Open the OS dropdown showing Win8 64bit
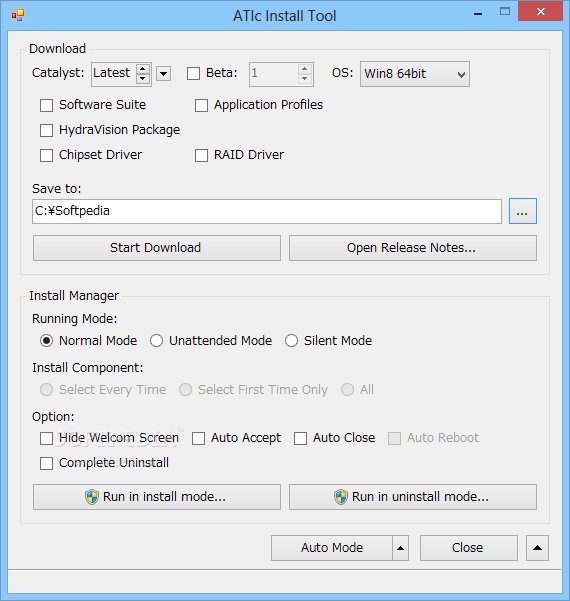Image resolution: width=570 pixels, height=601 pixels. pyautogui.click(x=415, y=74)
